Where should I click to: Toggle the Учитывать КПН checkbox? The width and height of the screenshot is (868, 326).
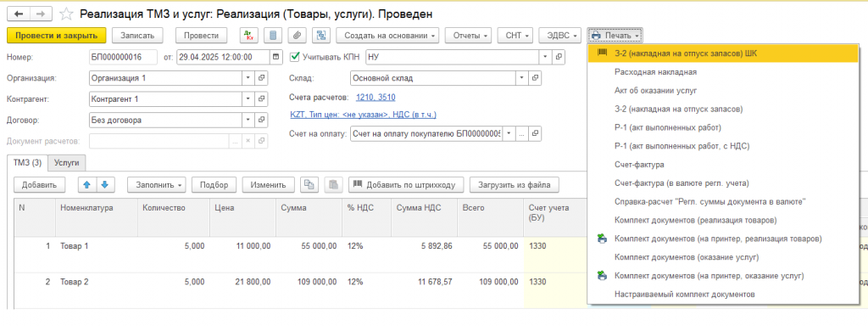(x=294, y=56)
